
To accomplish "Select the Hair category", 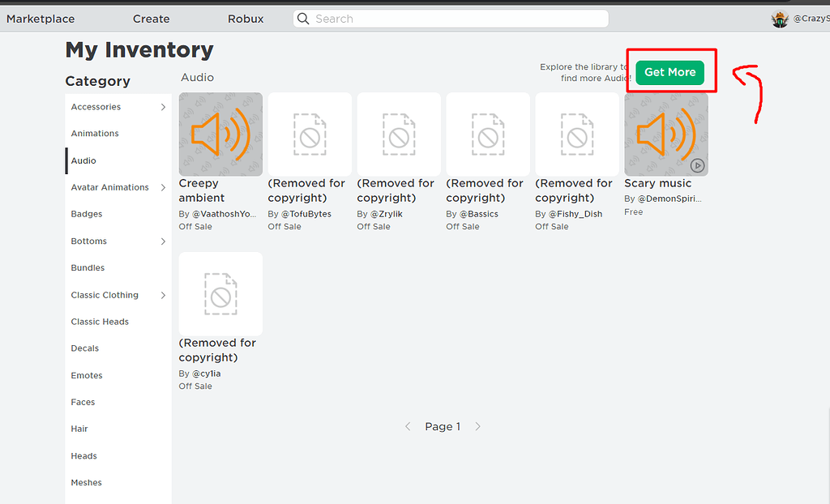I will [79, 429].
